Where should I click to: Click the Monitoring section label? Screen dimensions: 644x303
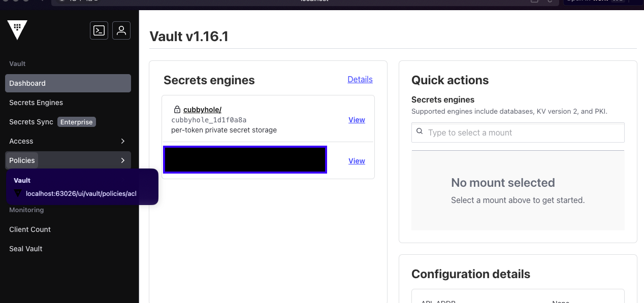coord(26,210)
